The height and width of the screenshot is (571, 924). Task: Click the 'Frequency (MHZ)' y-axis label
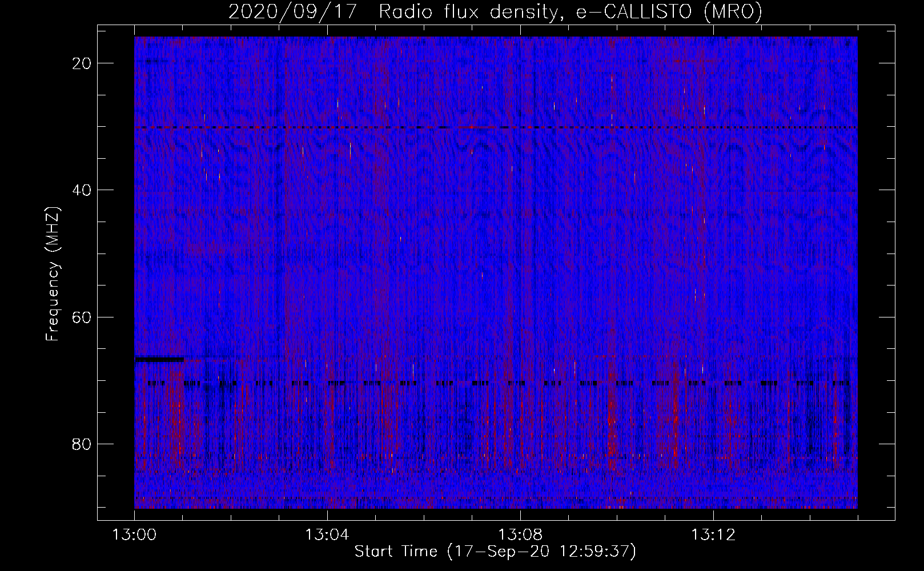pyautogui.click(x=53, y=274)
